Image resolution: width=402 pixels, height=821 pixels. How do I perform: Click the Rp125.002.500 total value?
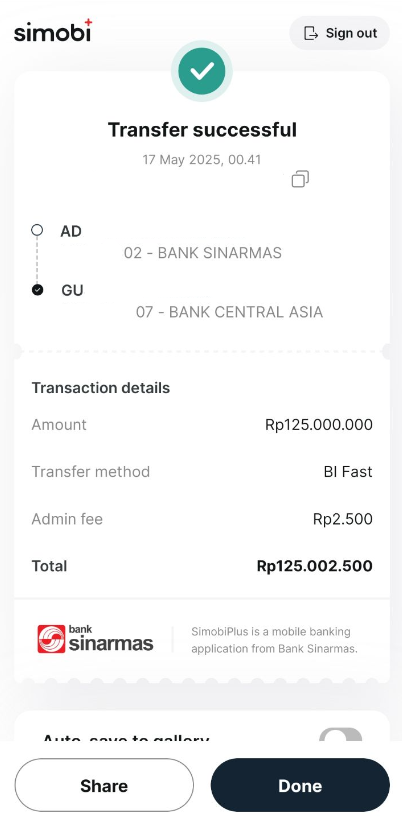[x=315, y=566]
